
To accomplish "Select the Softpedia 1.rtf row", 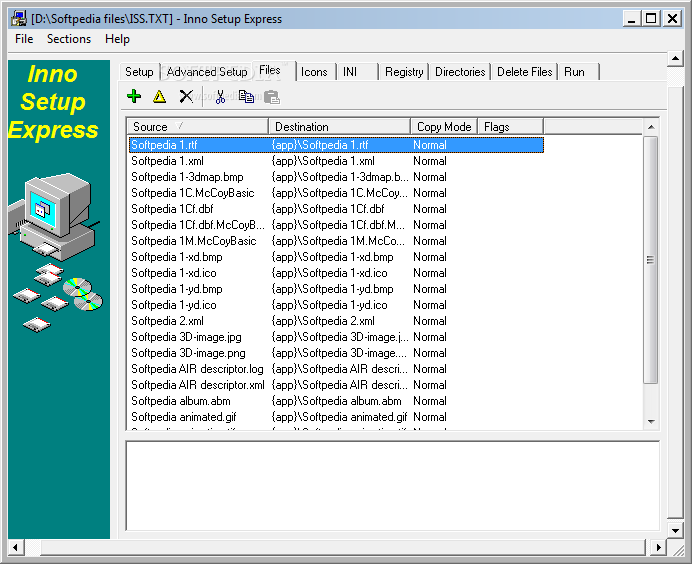I will (336, 145).
